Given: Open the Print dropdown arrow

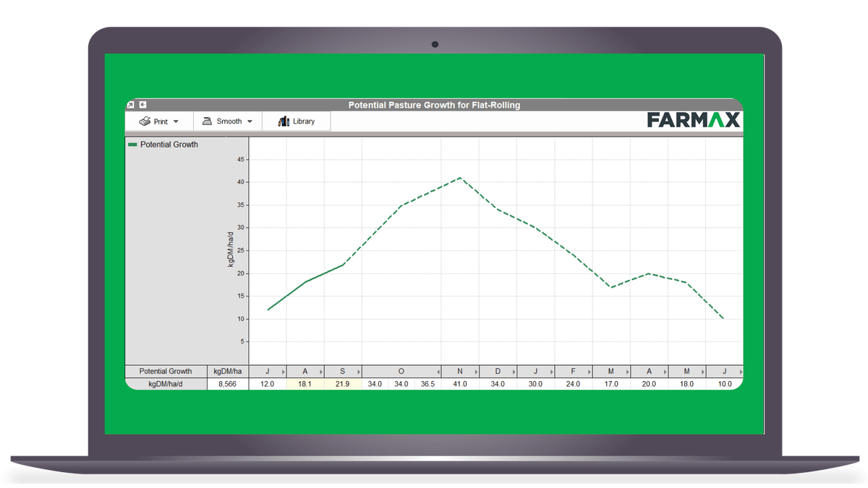Looking at the screenshot, I should click(176, 121).
